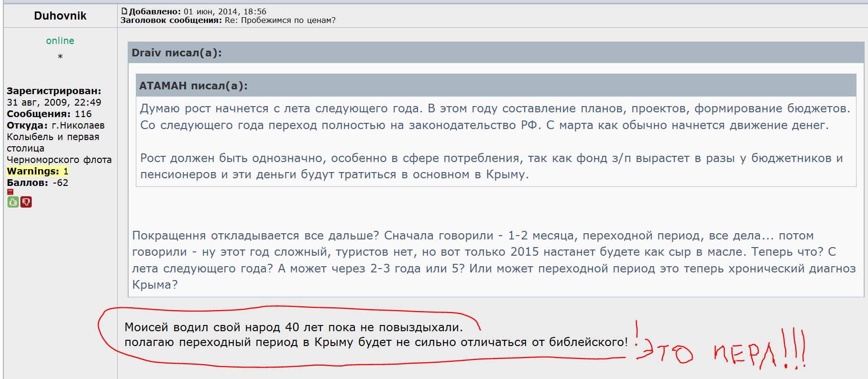Click АТАМАН's paragraph starting Думаю рост начнется
The width and height of the screenshot is (868, 379).
[494, 117]
